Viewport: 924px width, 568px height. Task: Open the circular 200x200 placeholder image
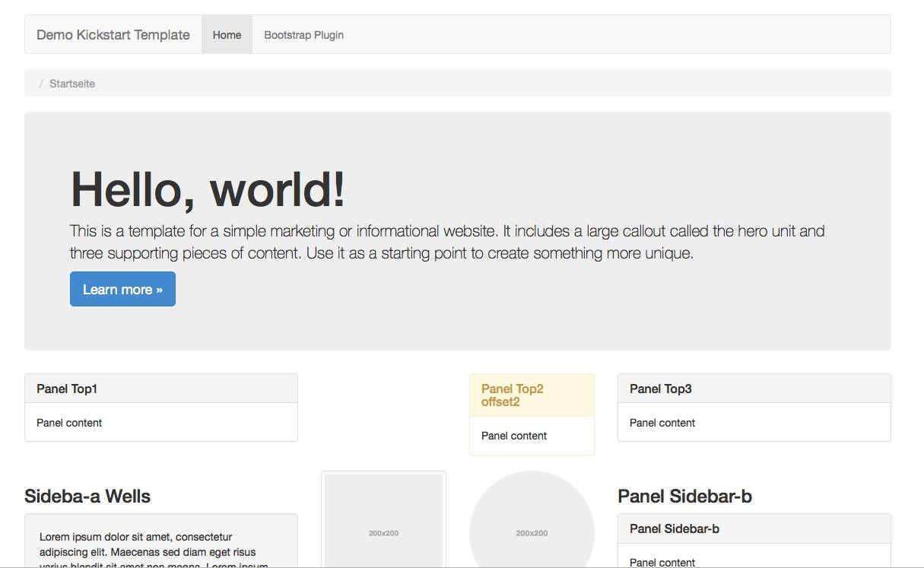click(532, 525)
